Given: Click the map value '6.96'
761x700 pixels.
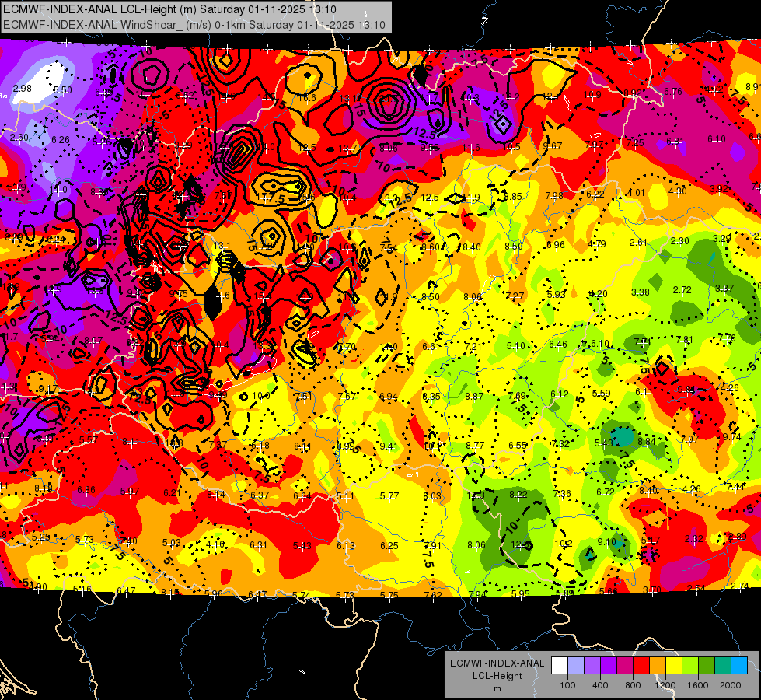Looking at the screenshot, I should coord(556,245).
